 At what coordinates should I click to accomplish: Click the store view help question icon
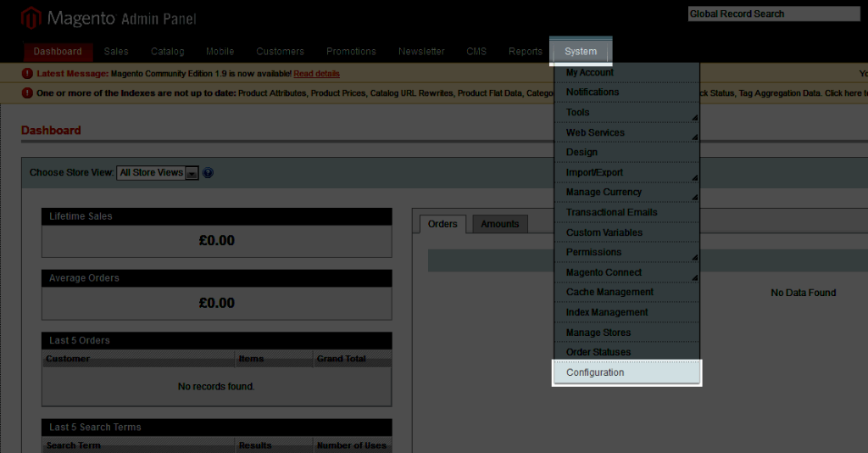208,173
